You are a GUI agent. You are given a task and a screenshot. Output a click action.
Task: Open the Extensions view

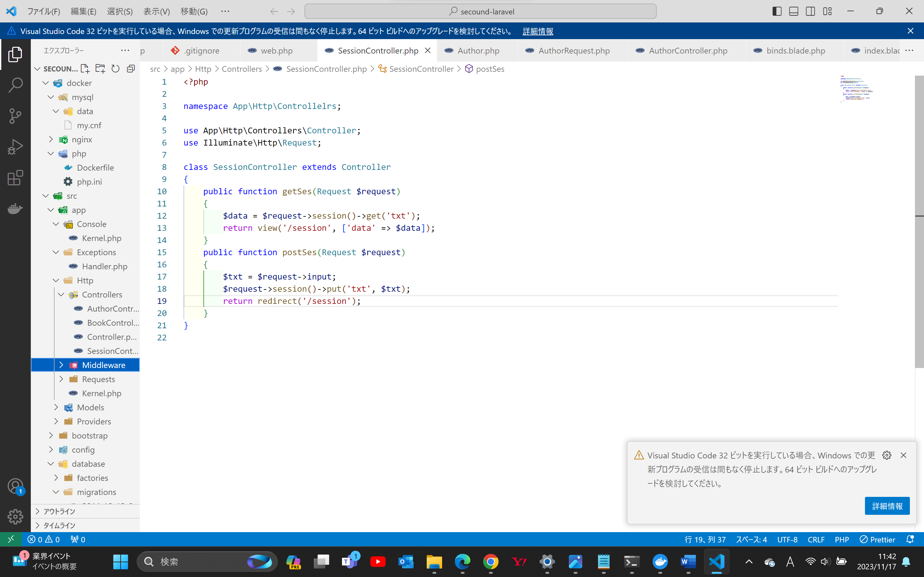tap(15, 178)
